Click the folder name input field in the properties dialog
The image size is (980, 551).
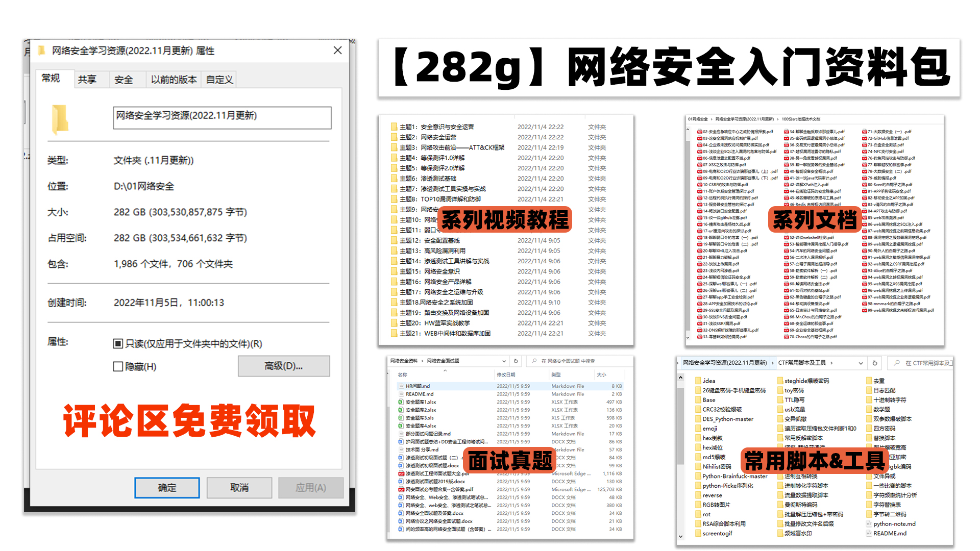tap(222, 117)
